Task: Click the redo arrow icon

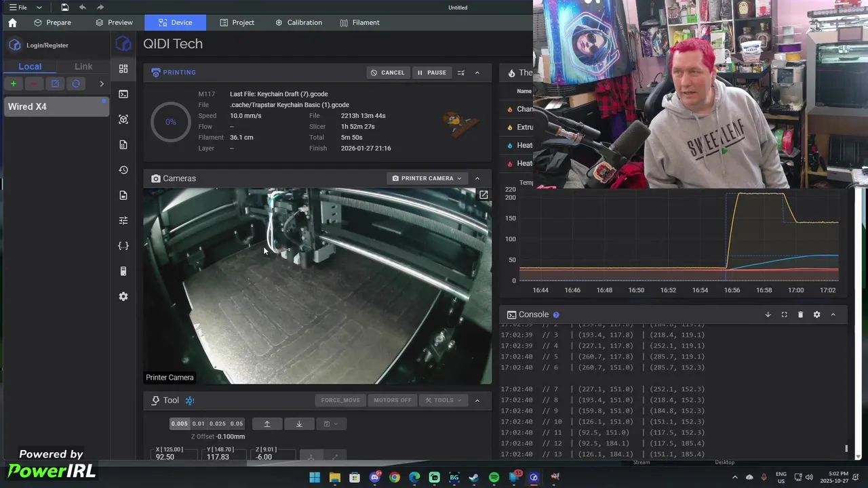Action: pos(100,7)
